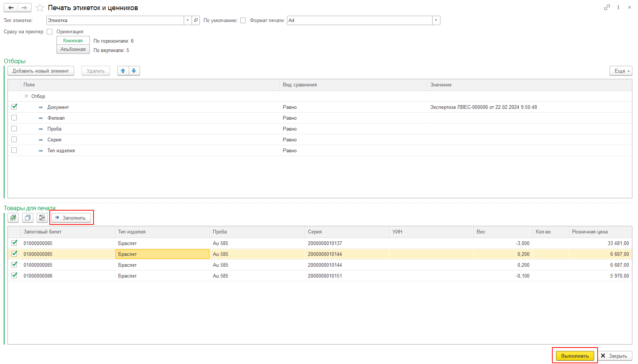Click the price 33 481,00 cell
Image resolution: width=638 pixels, height=364 pixels.
600,243
